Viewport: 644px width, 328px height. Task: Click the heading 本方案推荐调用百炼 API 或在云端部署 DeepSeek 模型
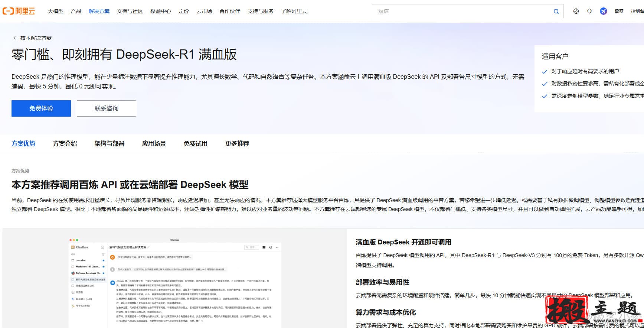click(x=130, y=185)
